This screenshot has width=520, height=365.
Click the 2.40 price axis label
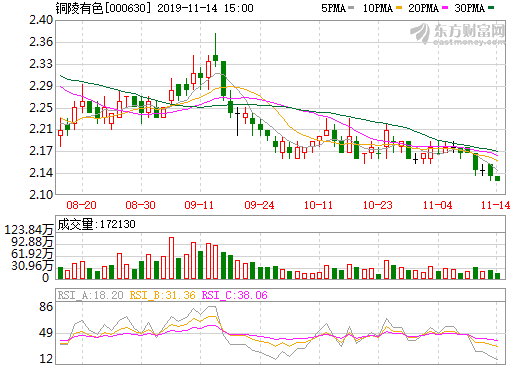[x=41, y=20]
